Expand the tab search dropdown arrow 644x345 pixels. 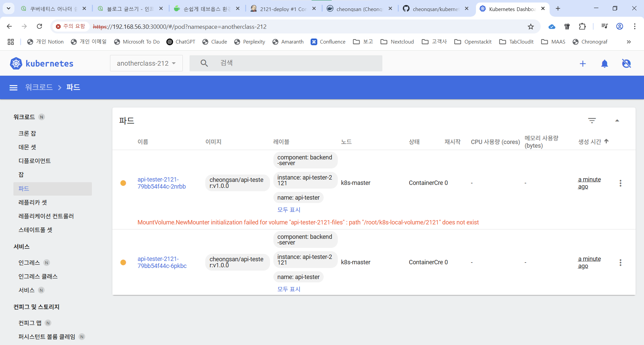click(x=8, y=8)
